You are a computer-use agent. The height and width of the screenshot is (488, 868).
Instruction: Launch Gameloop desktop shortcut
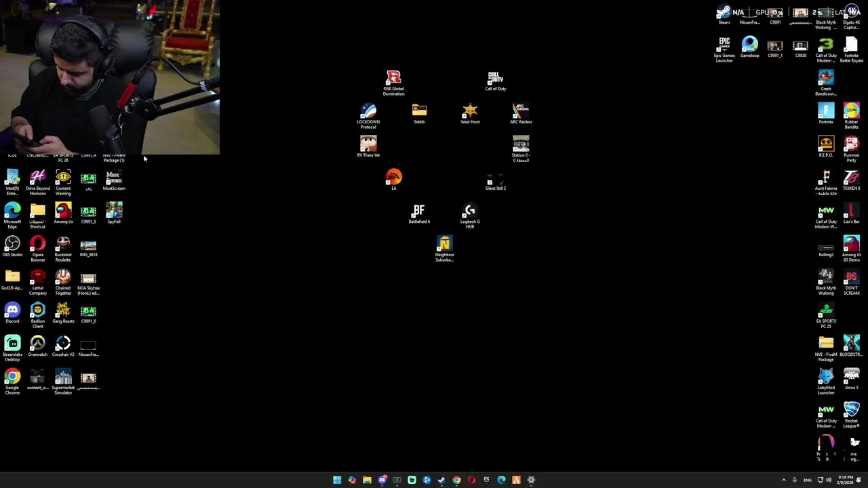(x=749, y=47)
